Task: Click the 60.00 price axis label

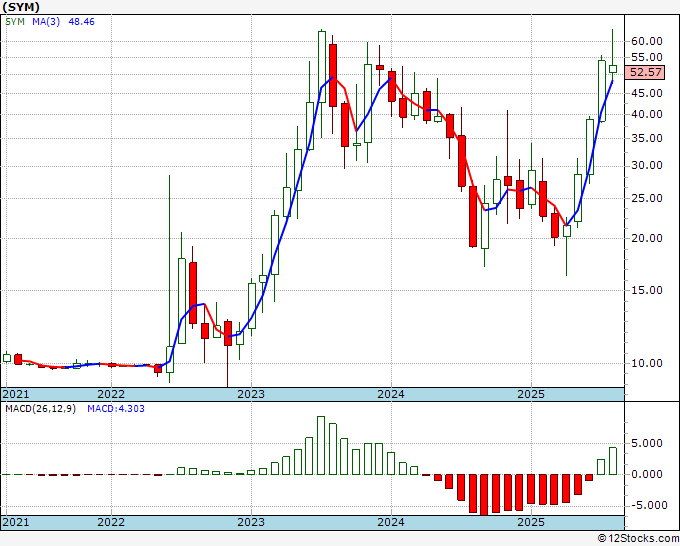Action: pyautogui.click(x=647, y=41)
